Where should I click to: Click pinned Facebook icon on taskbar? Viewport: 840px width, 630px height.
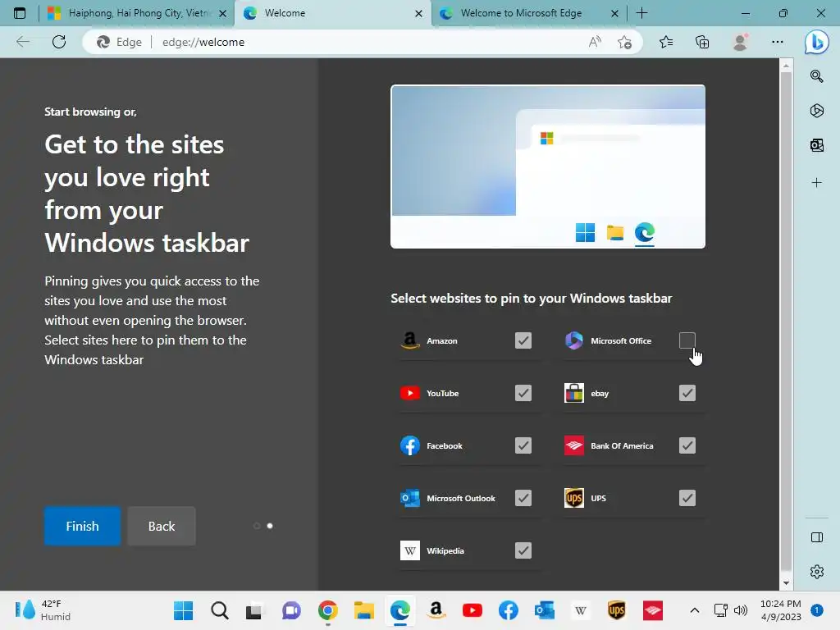[509, 610]
